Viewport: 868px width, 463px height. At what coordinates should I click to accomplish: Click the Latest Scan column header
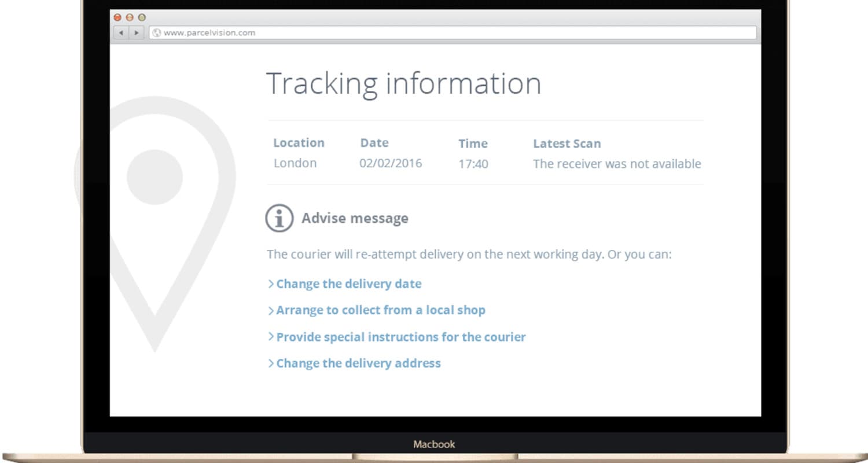tap(567, 144)
